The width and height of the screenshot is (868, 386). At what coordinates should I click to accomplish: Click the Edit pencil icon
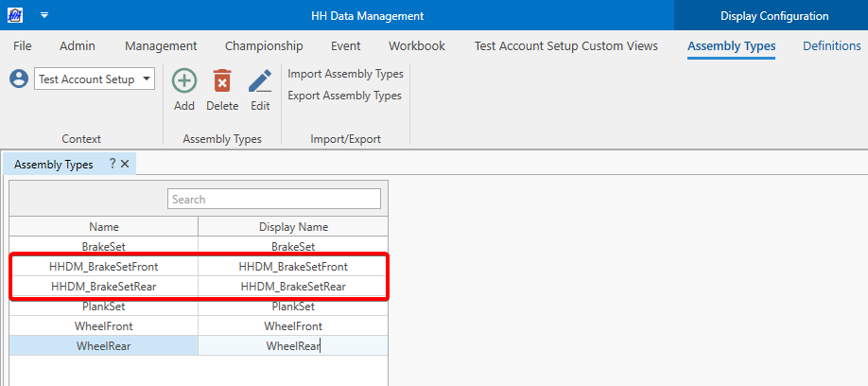coord(260,81)
